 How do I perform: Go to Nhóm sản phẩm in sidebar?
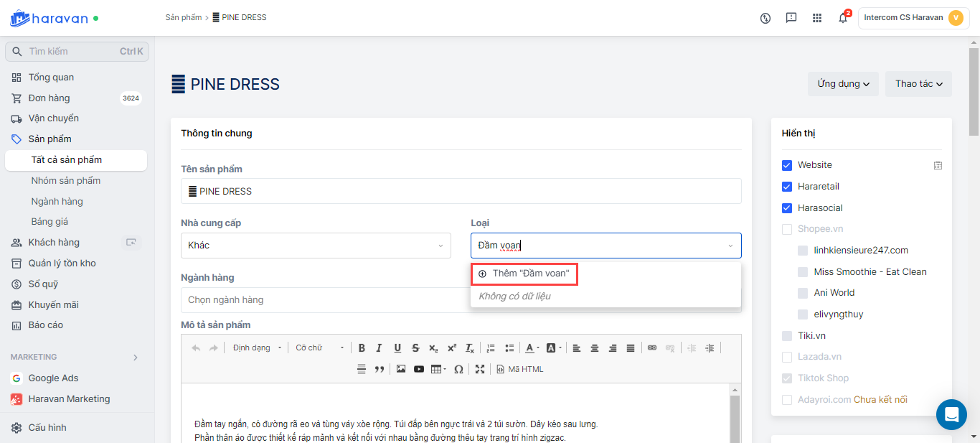[x=66, y=181]
